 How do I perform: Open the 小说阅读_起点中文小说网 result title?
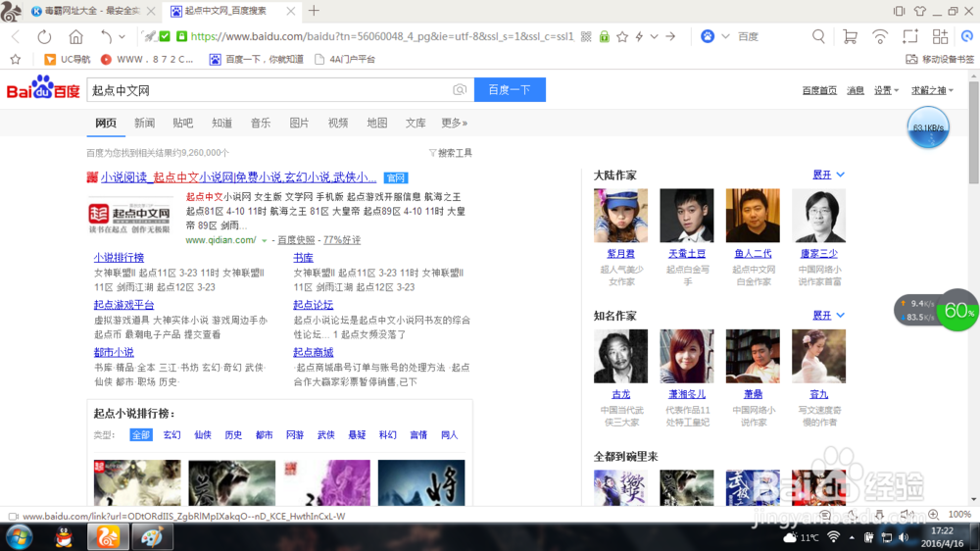click(x=238, y=177)
